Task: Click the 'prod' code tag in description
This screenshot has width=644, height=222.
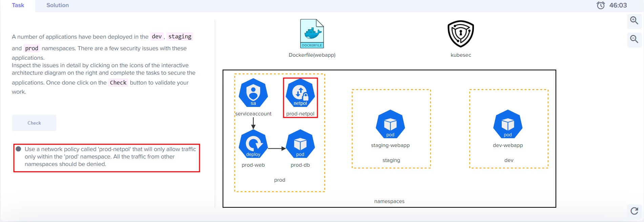Action: [x=32, y=48]
